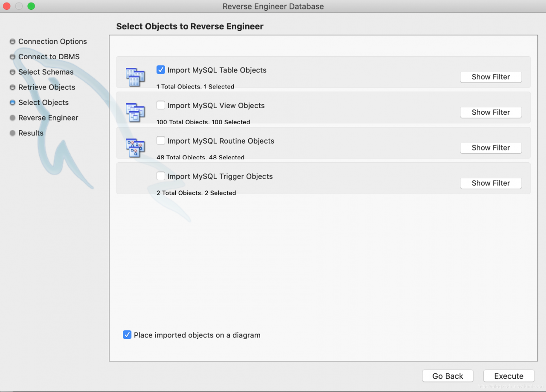Click "1 Total Objects, 1 Selected" text
This screenshot has height=392, width=546.
click(x=195, y=86)
